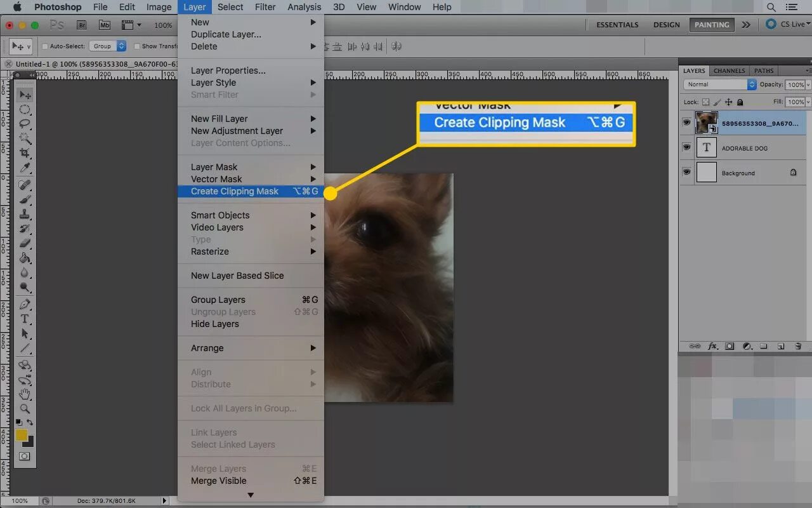Open the CS Live dropdown

[x=787, y=24]
